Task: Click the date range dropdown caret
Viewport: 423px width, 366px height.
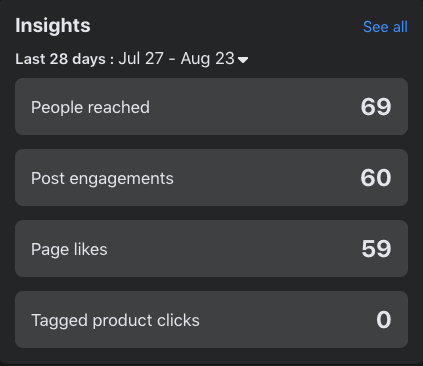Action: (x=243, y=60)
